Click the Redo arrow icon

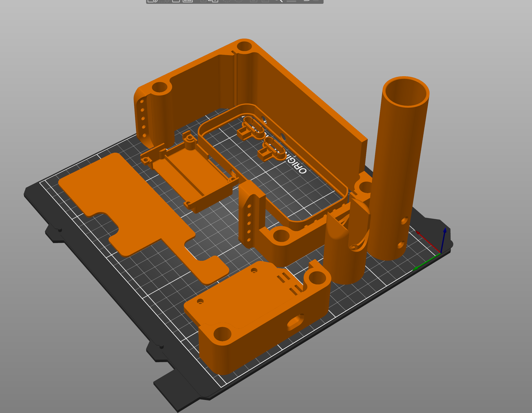(316, 0)
